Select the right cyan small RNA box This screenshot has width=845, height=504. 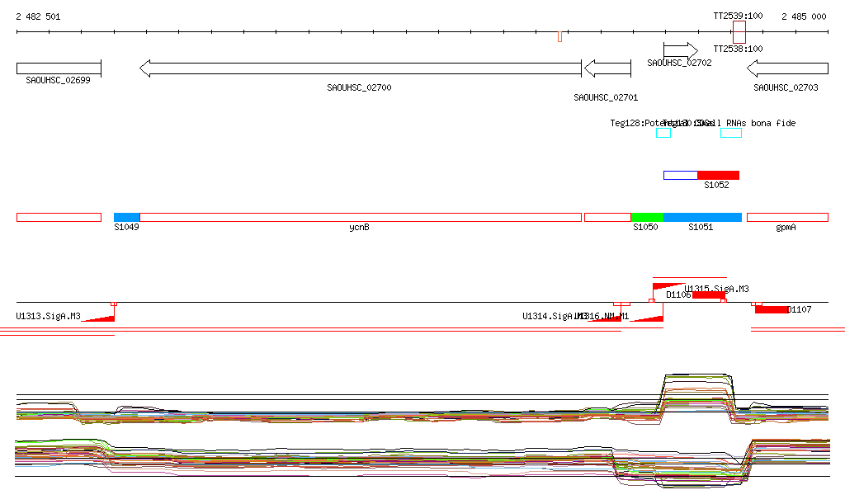(731, 133)
